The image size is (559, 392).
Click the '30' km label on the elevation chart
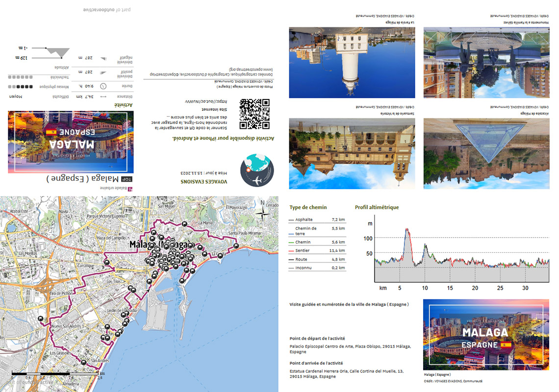525,288
